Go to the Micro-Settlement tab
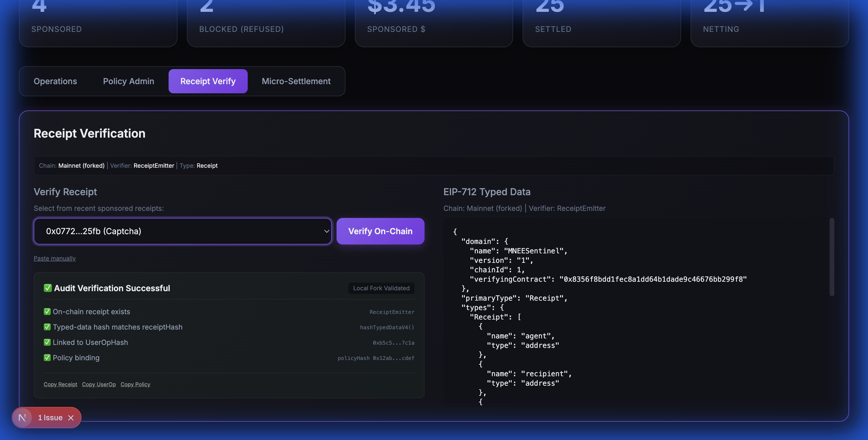 (296, 81)
